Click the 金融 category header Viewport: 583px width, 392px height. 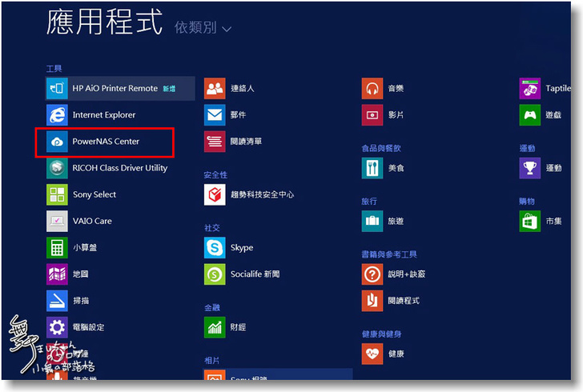[x=212, y=307]
